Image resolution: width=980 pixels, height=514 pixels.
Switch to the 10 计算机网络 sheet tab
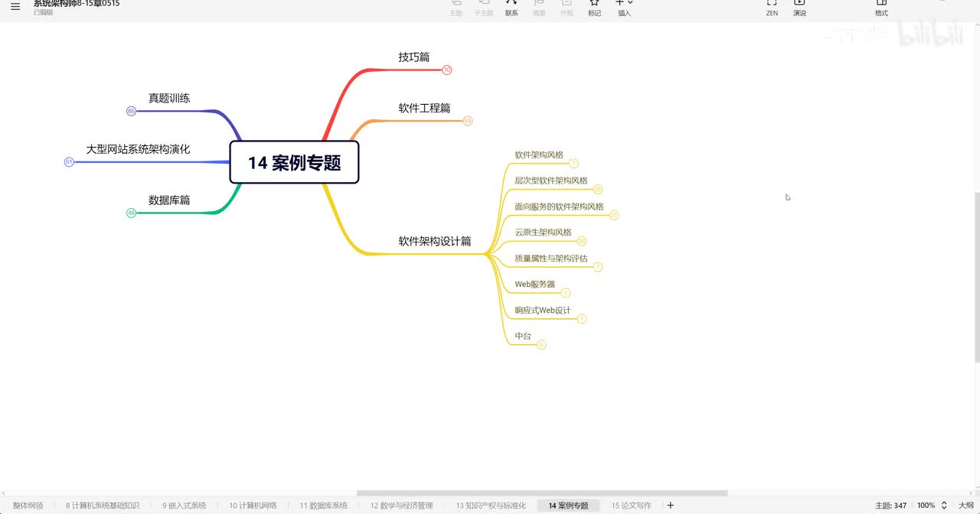coord(253,506)
